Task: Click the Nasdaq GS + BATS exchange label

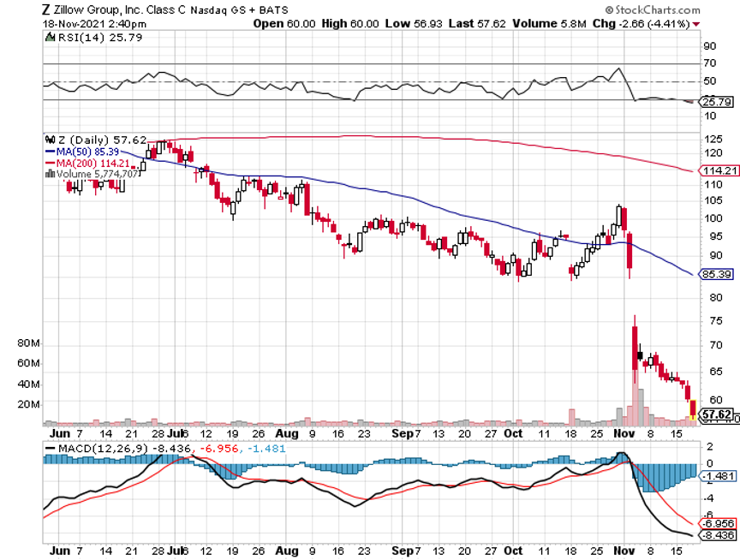Action: point(239,10)
